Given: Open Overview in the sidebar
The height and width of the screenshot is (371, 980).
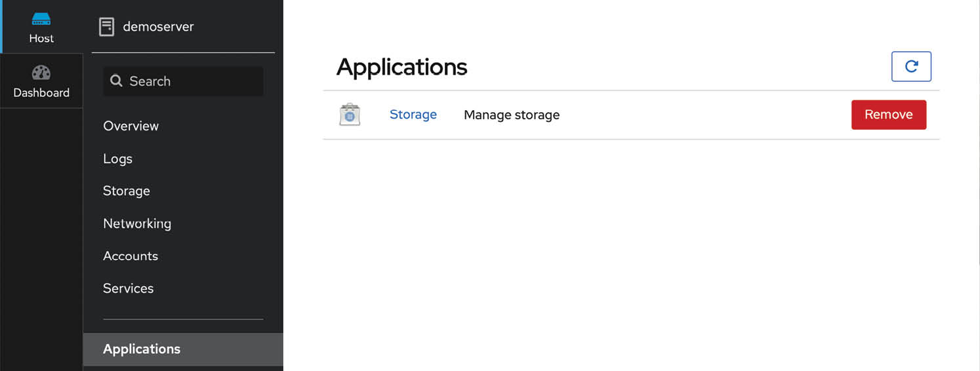Looking at the screenshot, I should [x=131, y=126].
